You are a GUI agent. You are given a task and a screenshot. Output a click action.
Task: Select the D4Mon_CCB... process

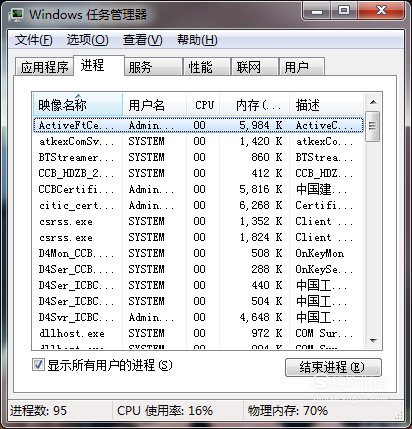click(198, 253)
